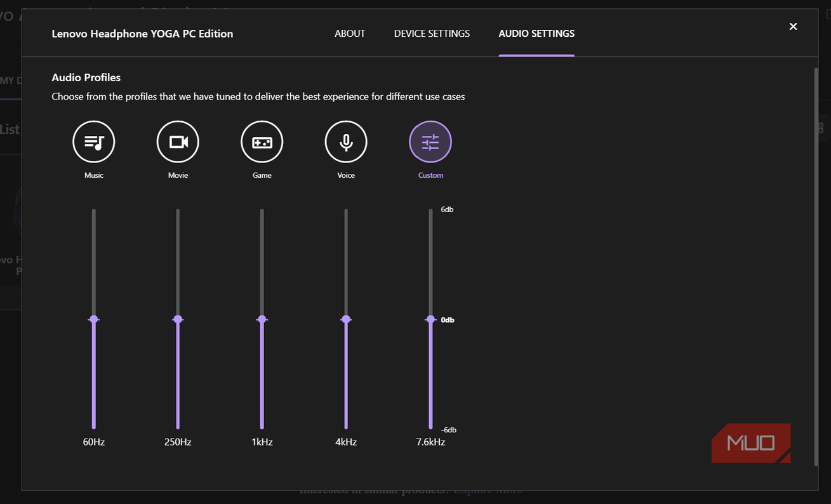This screenshot has height=504, width=831.
Task: Click the Lenovo Headphone YOGA PC Edition title
Action: click(142, 34)
